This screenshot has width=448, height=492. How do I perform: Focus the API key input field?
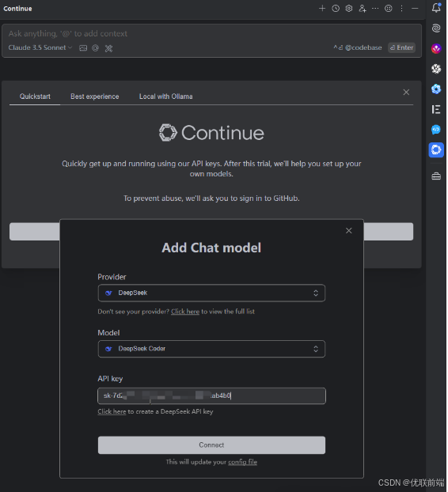(212, 396)
